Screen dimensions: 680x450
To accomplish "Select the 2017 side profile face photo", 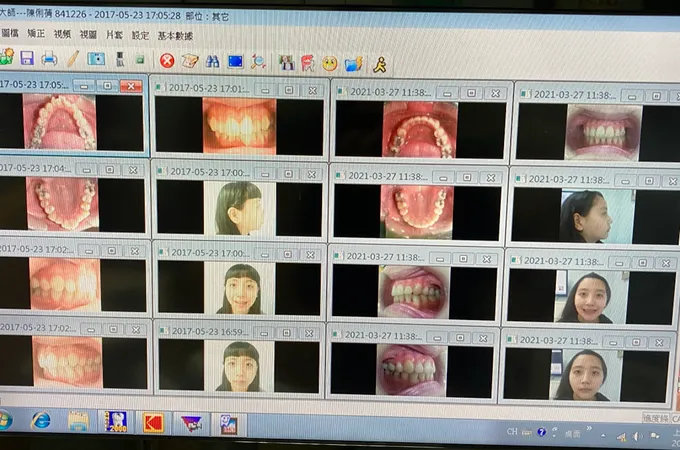I will [x=240, y=209].
